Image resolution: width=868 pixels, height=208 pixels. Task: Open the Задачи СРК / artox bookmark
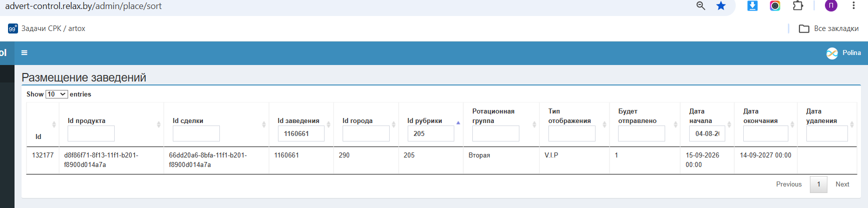[x=47, y=28]
